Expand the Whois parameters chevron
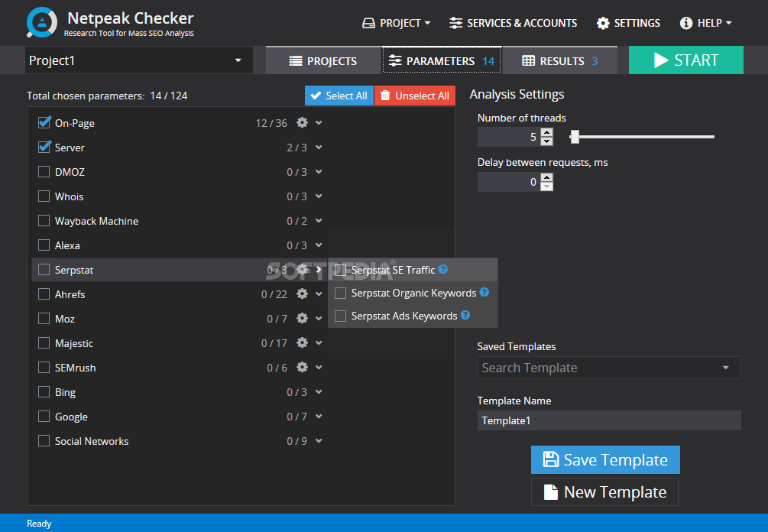768x532 pixels. (x=319, y=196)
